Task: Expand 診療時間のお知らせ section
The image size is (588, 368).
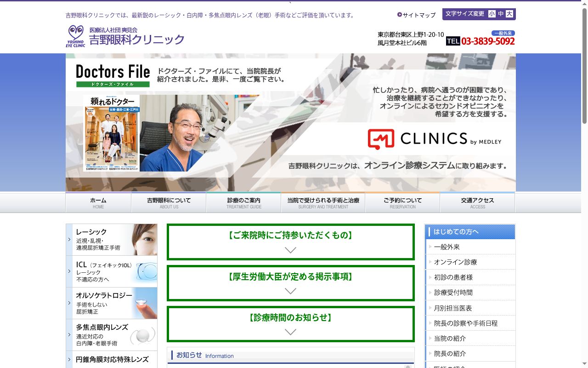Action: [x=290, y=324]
